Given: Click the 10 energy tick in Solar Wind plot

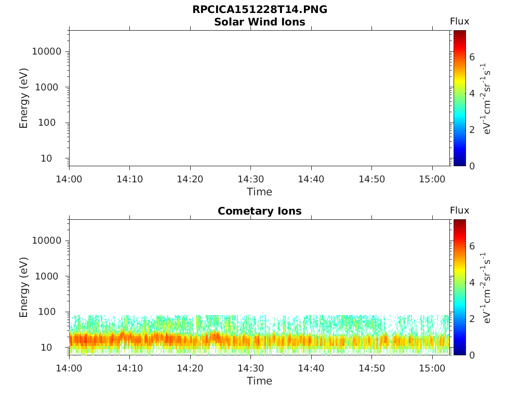Looking at the screenshot, I should click(46, 158).
